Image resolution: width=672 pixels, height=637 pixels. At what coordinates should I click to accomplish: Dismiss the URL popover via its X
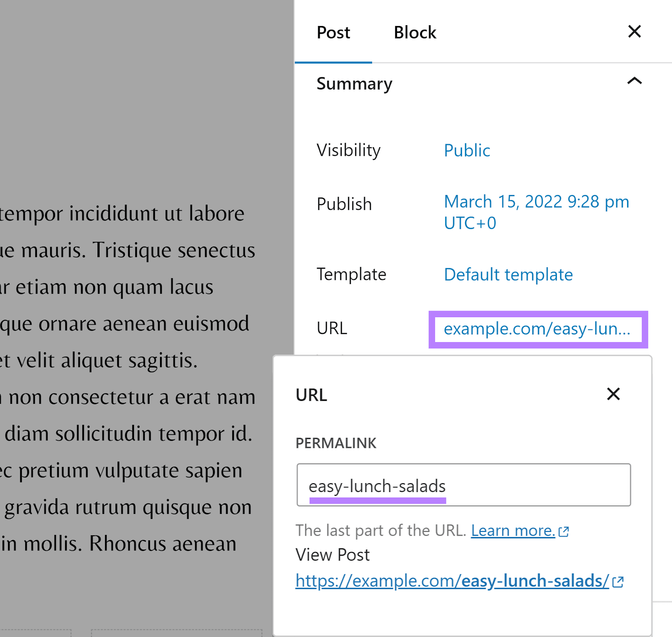pyautogui.click(x=614, y=394)
